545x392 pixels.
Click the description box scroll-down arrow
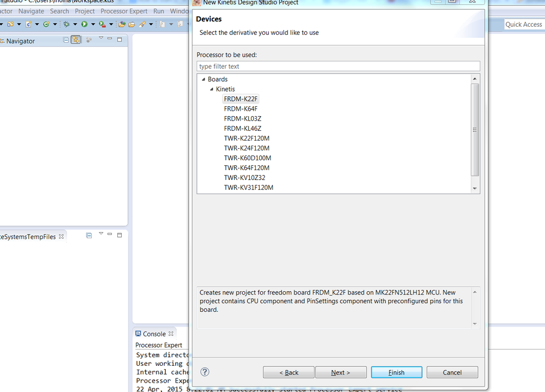[475, 324]
